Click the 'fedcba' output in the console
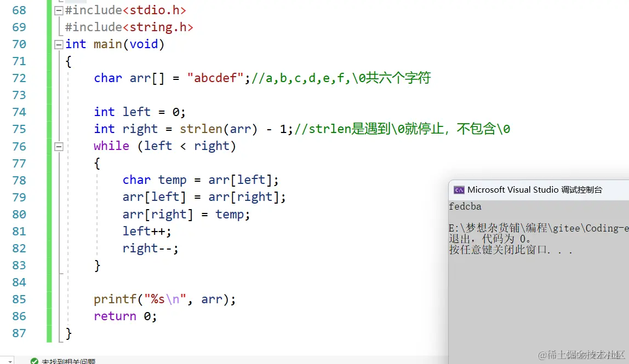This screenshot has width=629, height=364. [465, 206]
